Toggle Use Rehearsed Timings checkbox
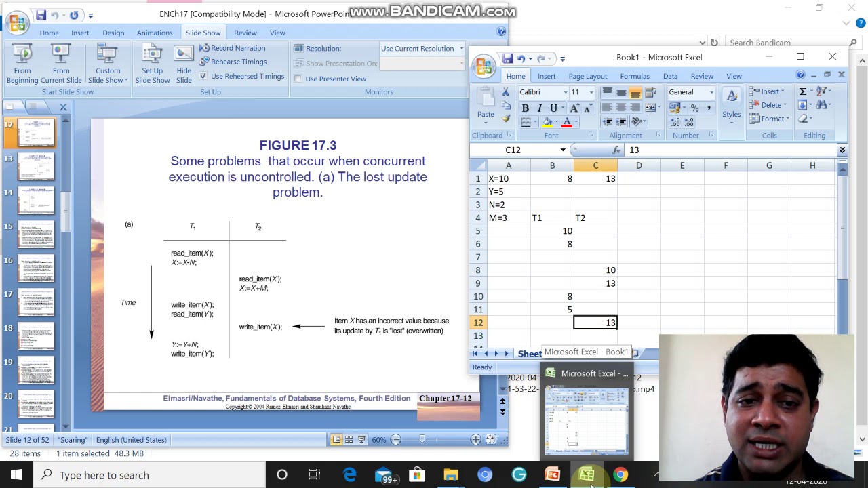Image resolution: width=868 pixels, height=488 pixels. (x=204, y=76)
